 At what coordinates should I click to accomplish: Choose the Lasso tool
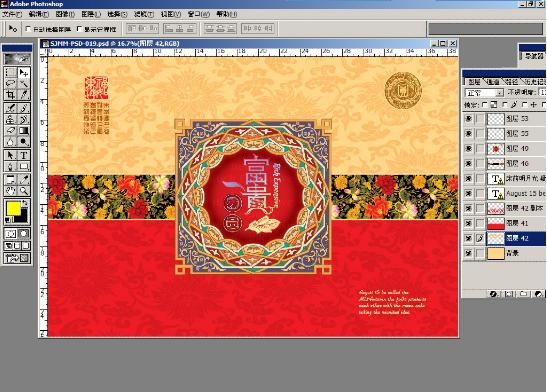[x=10, y=84]
